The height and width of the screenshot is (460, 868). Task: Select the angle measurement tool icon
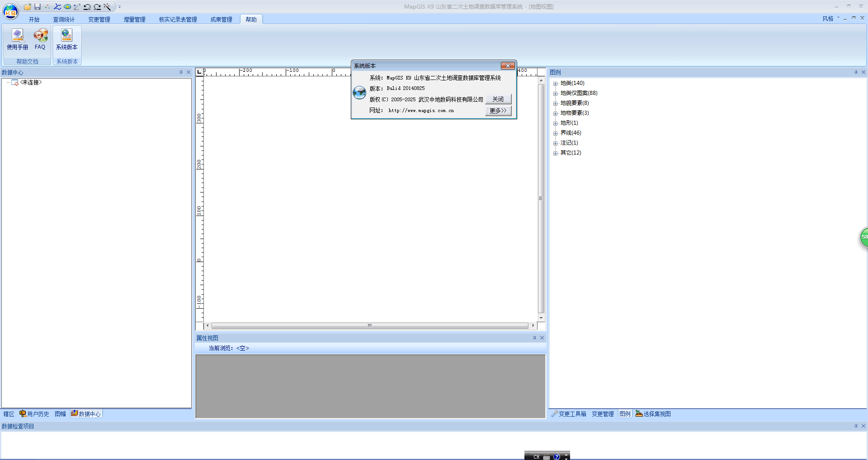(77, 7)
